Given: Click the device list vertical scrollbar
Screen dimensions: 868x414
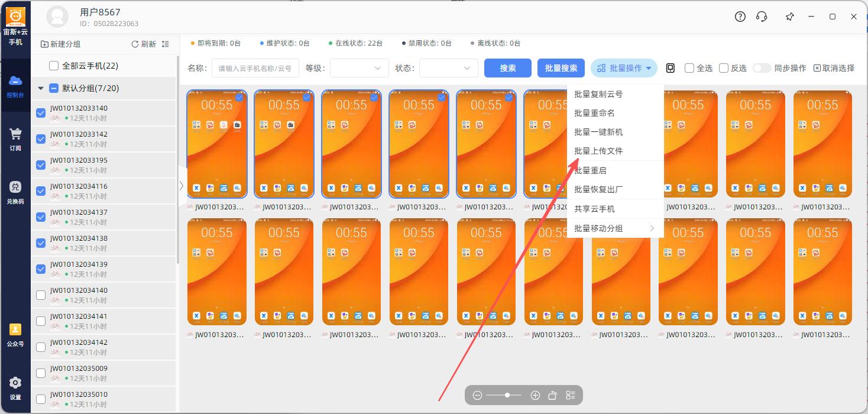Looking at the screenshot, I should pos(177,160).
